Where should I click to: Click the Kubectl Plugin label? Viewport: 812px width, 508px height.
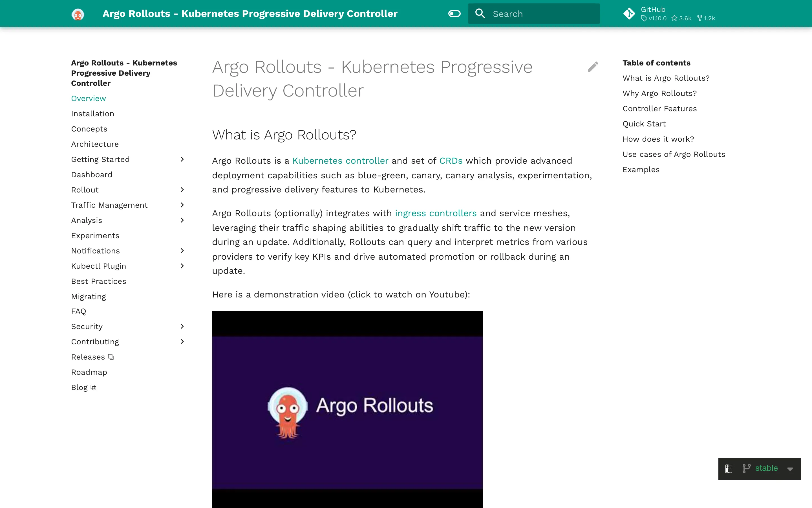coord(99,266)
